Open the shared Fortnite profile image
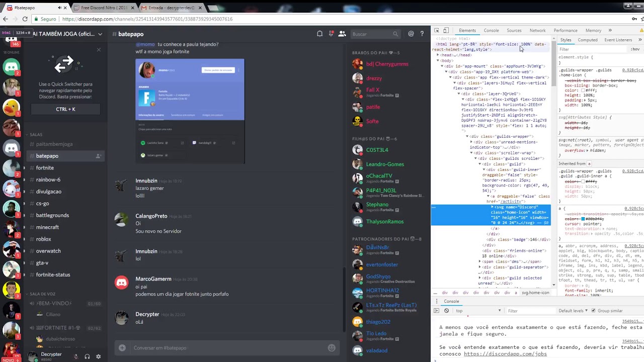 click(x=190, y=111)
